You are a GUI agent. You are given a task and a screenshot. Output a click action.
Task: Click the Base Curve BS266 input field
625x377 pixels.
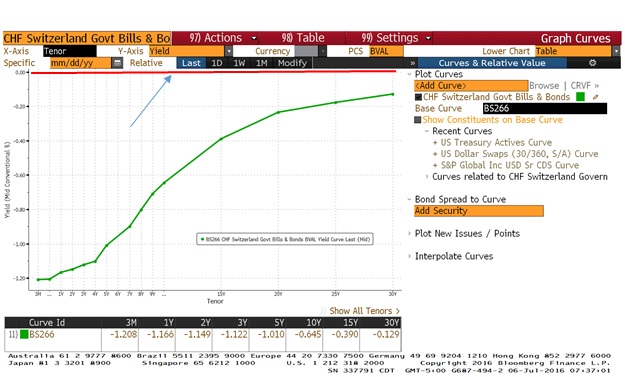[x=545, y=108]
